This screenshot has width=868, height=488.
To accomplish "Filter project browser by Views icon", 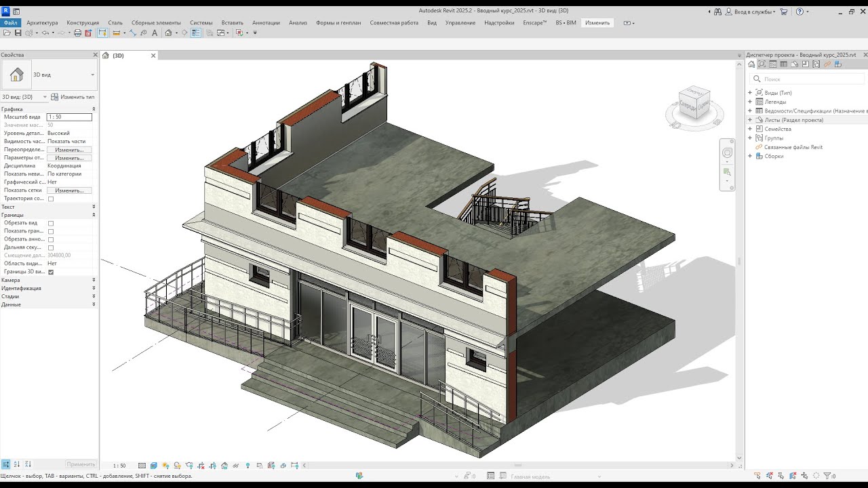I will point(762,64).
